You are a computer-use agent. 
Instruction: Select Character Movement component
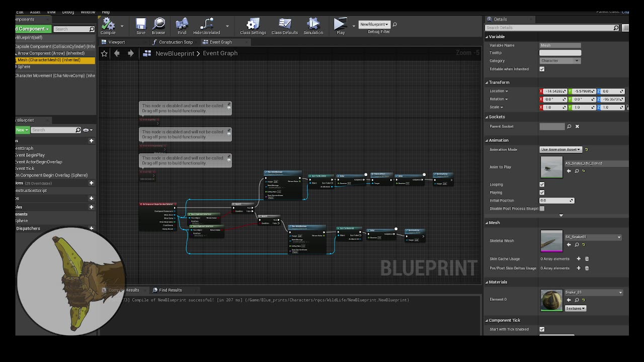(x=55, y=75)
